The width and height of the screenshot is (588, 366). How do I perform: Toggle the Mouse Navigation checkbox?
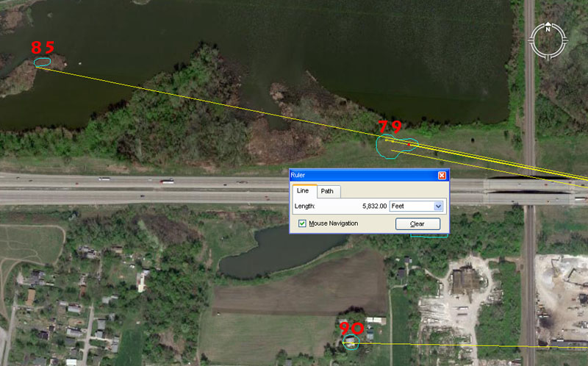pyautogui.click(x=302, y=223)
